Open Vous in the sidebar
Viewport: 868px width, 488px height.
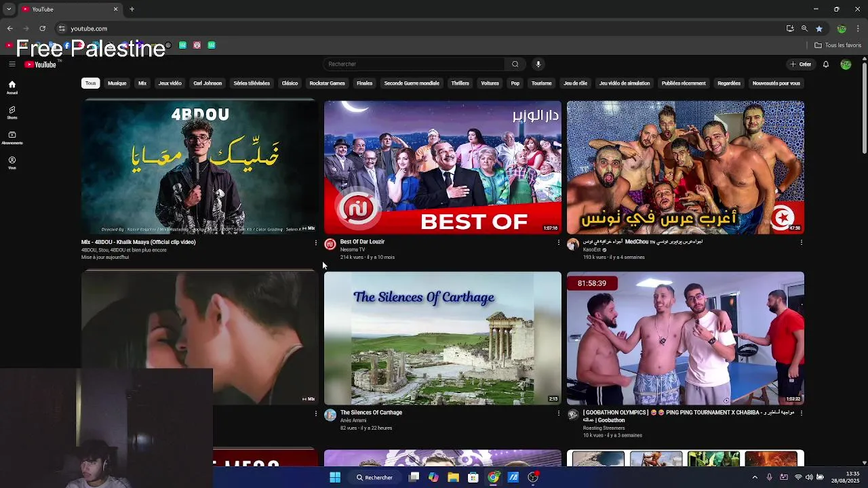point(12,163)
